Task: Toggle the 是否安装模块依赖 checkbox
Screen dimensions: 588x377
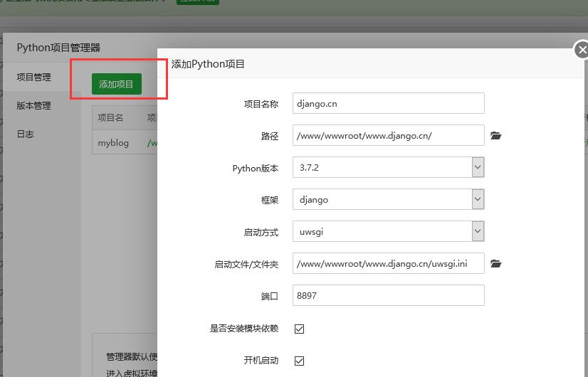Action: [x=299, y=329]
